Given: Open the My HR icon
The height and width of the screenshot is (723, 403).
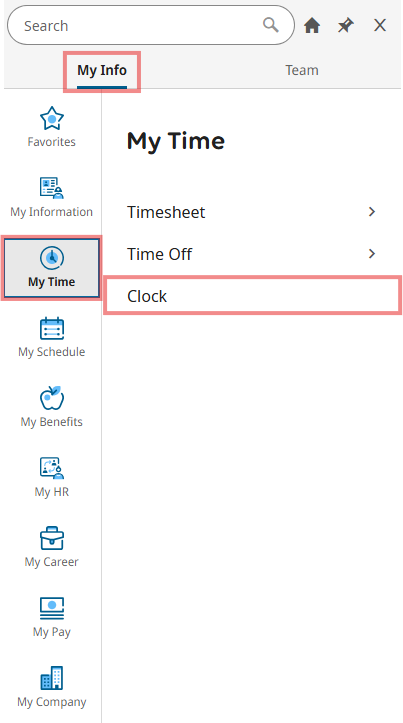Looking at the screenshot, I should 52,468.
